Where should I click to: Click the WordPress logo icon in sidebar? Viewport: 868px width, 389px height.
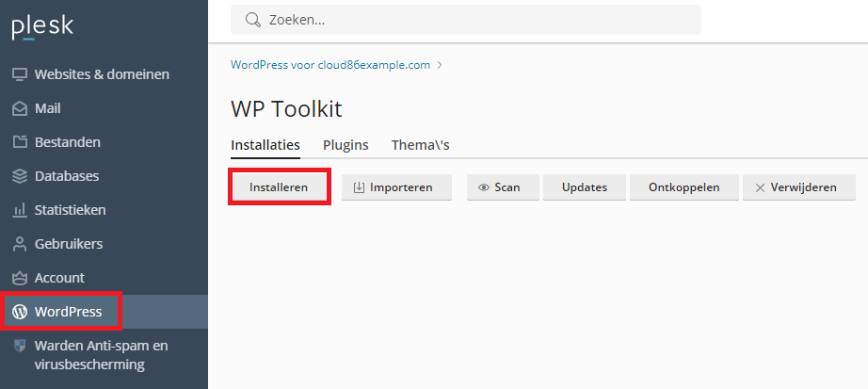(x=20, y=312)
